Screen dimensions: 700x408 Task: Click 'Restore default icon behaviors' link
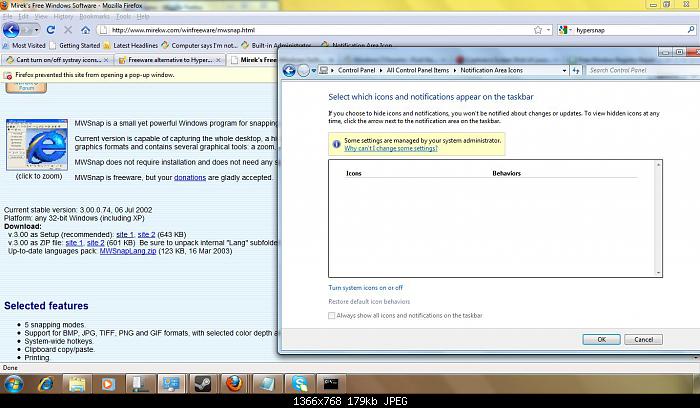369,302
